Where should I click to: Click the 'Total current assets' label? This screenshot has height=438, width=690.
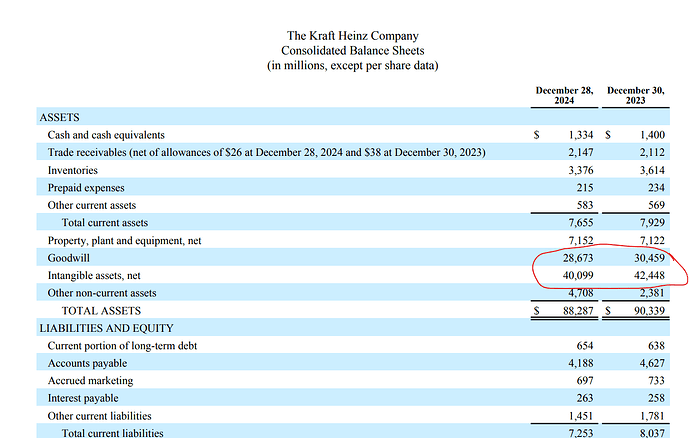[105, 223]
